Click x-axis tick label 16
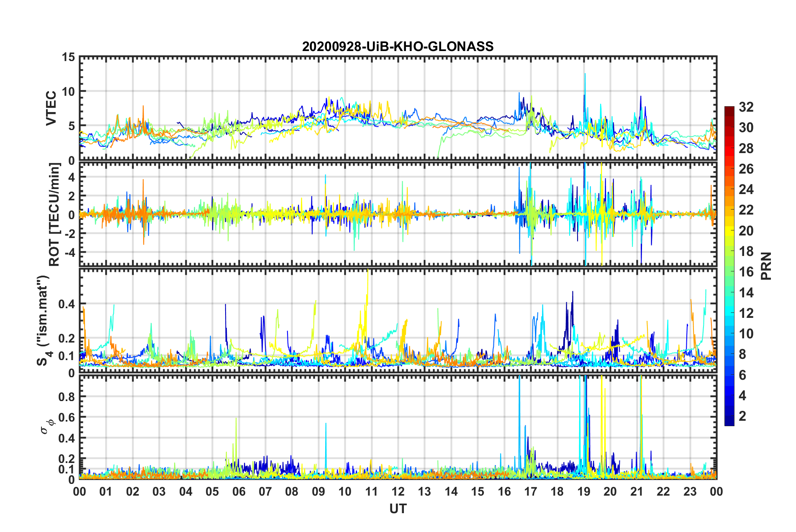Image resolution: width=796 pixels, height=532 pixels. pyautogui.click(x=504, y=491)
